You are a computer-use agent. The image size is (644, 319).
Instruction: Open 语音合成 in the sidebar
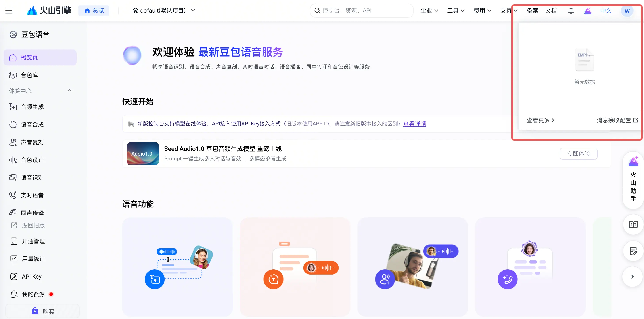[x=40, y=124]
